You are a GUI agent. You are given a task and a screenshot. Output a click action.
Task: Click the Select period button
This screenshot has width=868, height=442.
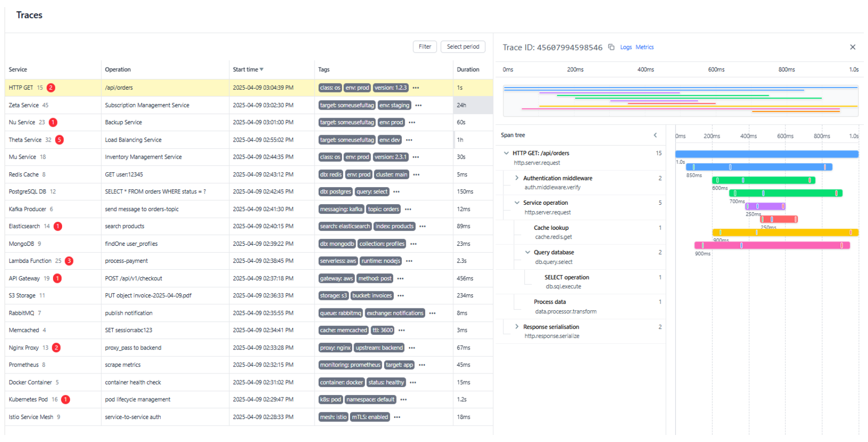pyautogui.click(x=462, y=47)
